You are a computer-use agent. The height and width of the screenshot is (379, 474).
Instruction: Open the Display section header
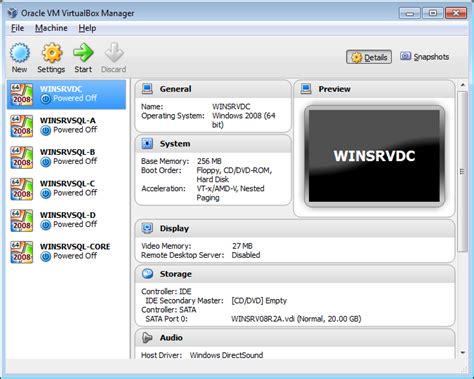[x=295, y=228]
